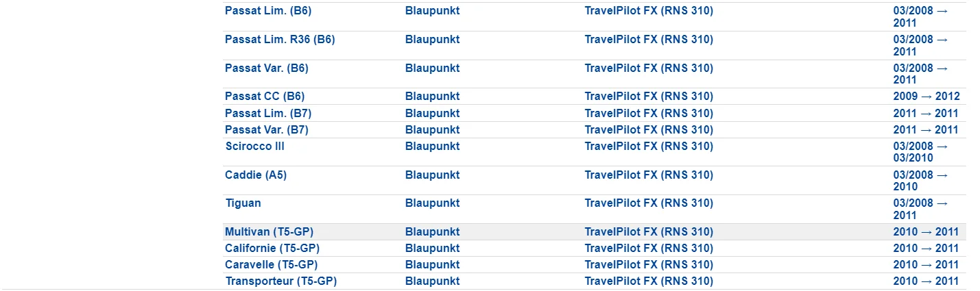Image resolution: width=980 pixels, height=291 pixels.
Task: Click TravelPilot FX link in Transporteur row
Action: pyautogui.click(x=648, y=281)
